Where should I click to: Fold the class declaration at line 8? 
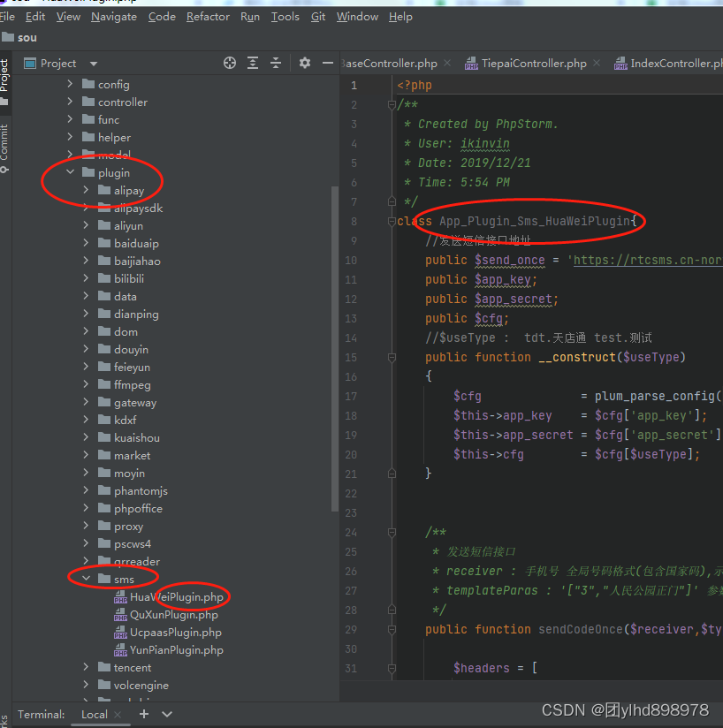pos(392,222)
